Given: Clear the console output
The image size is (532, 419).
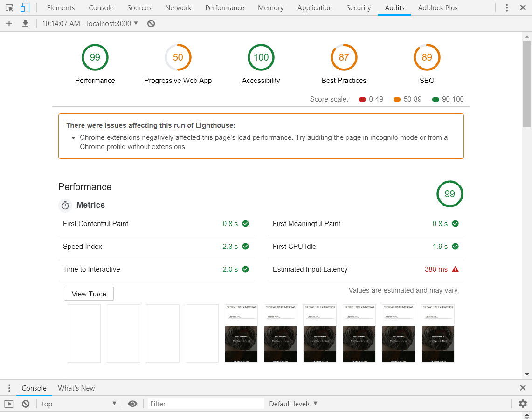Looking at the screenshot, I should pos(26,404).
